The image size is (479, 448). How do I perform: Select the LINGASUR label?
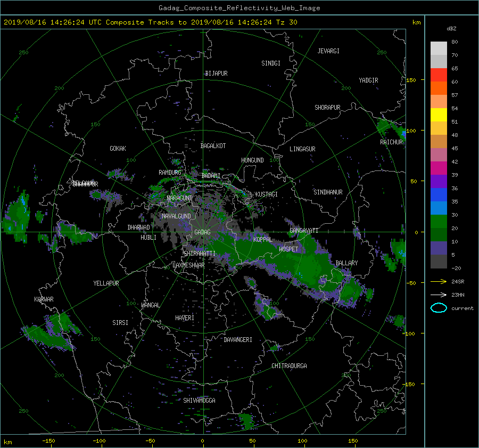(302, 149)
